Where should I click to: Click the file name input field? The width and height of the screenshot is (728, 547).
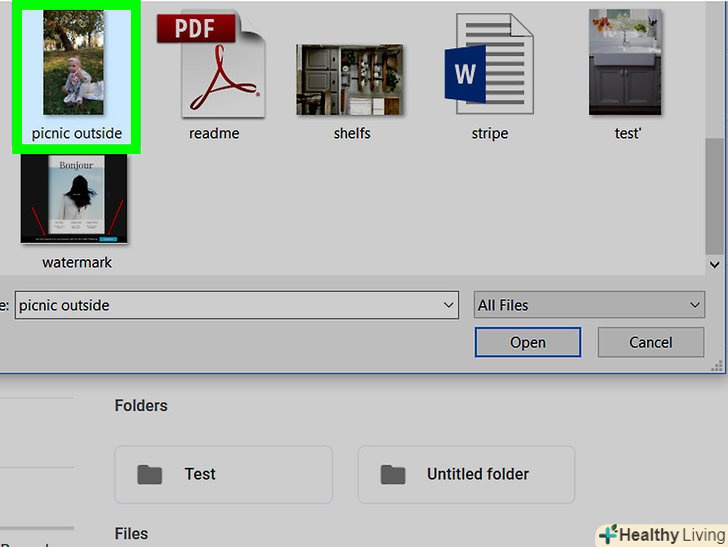click(228, 305)
